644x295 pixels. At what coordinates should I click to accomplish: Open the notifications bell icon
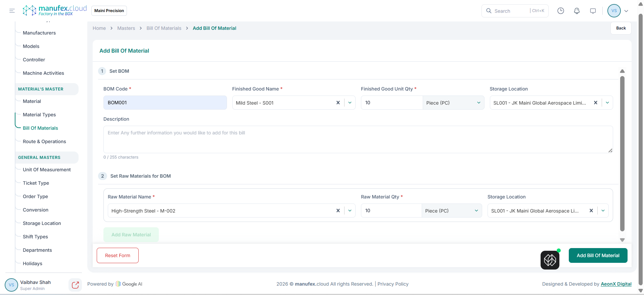[577, 11]
